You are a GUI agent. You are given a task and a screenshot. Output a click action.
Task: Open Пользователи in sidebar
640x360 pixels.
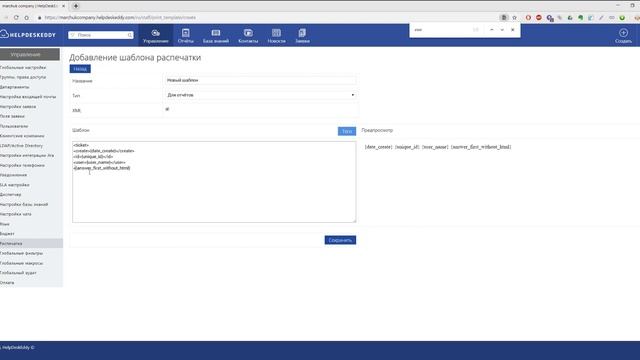pyautogui.click(x=14, y=126)
